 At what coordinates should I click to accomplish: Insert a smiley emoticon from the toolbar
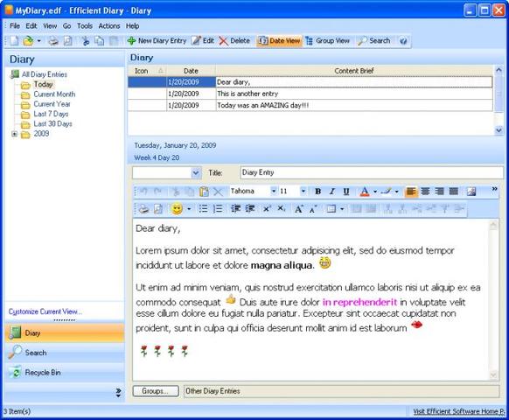point(177,208)
